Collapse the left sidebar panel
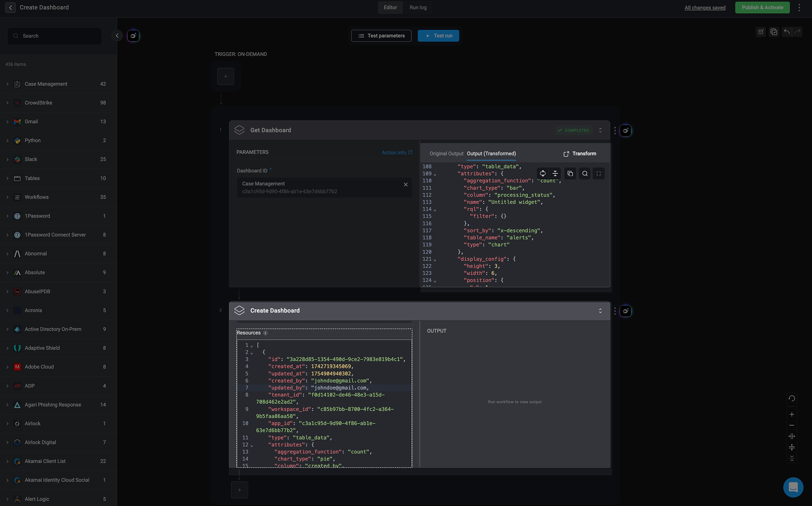This screenshot has height=506, width=812. (117, 36)
